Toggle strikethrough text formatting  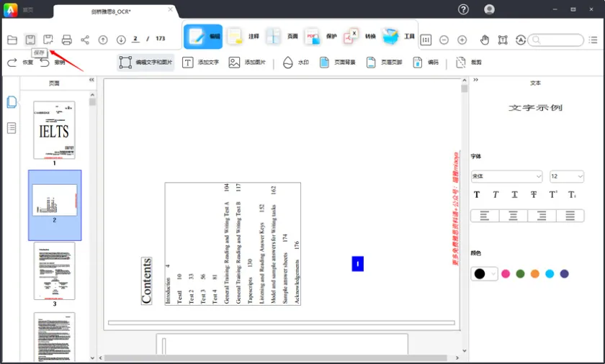point(533,195)
